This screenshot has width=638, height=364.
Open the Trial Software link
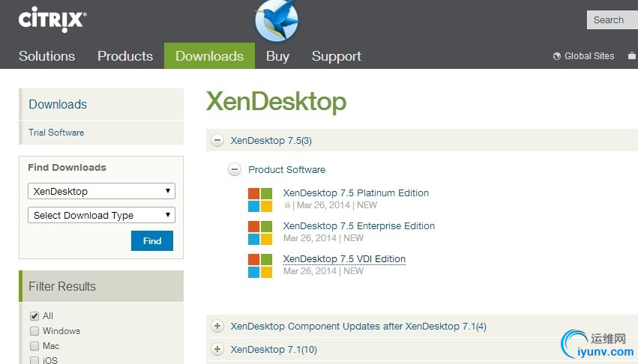pyautogui.click(x=56, y=132)
